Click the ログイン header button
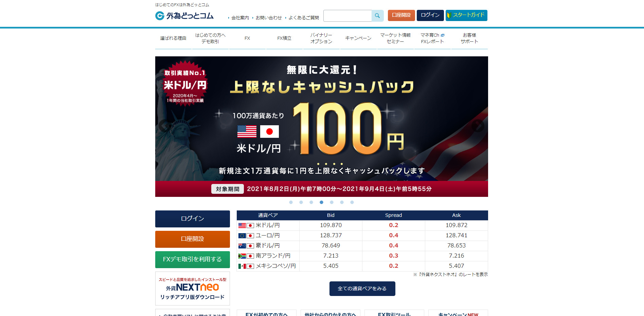This screenshot has height=316, width=644. pos(430,15)
